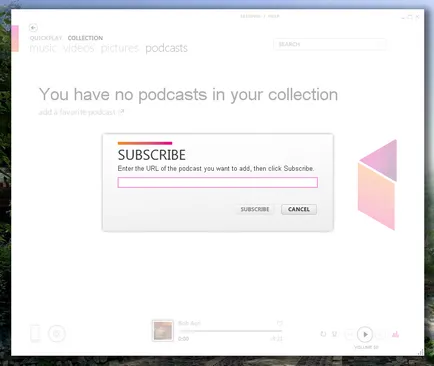This screenshot has height=366, width=434.
Task: Click the now playing album thumbnail
Action: (x=163, y=331)
